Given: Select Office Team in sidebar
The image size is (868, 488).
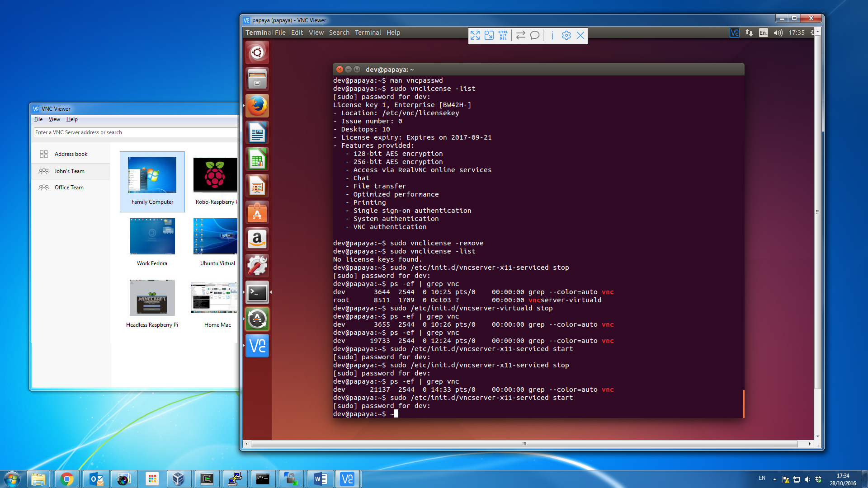Looking at the screenshot, I should 69,188.
